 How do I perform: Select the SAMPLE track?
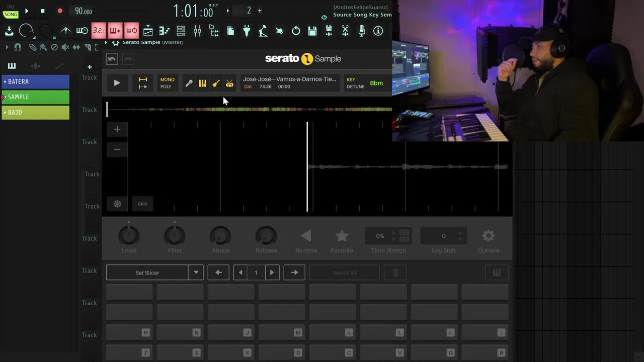35,97
